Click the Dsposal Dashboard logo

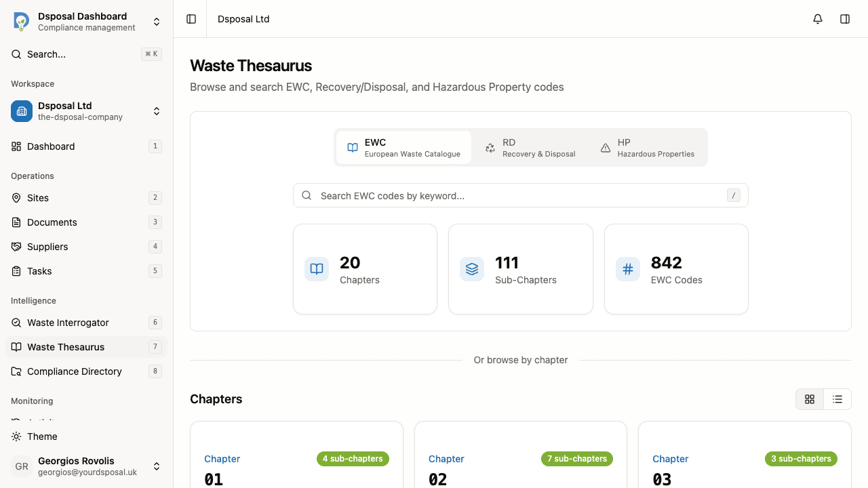21,21
